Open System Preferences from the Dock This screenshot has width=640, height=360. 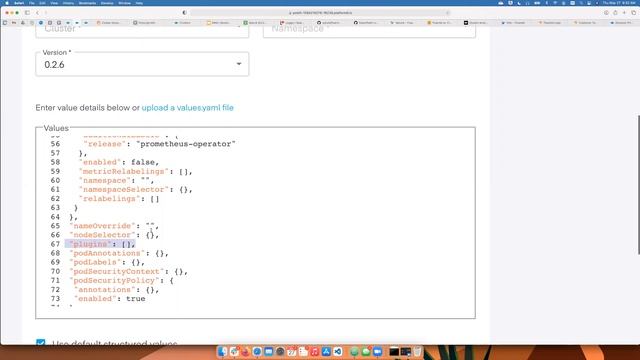click(280, 351)
